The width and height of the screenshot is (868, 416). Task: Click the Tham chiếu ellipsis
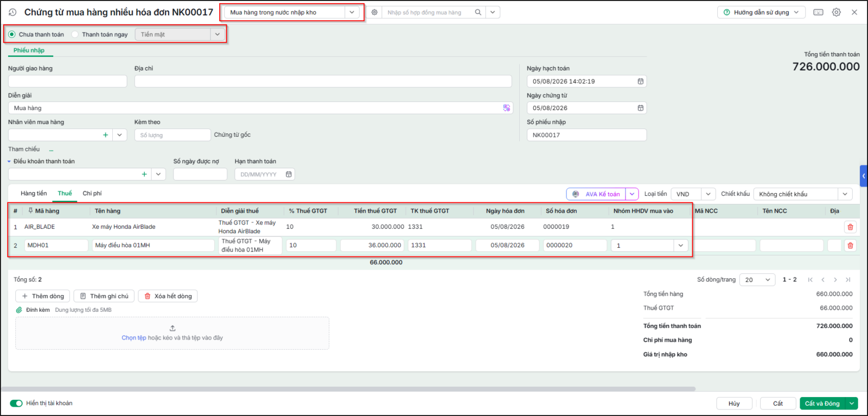[x=52, y=150]
